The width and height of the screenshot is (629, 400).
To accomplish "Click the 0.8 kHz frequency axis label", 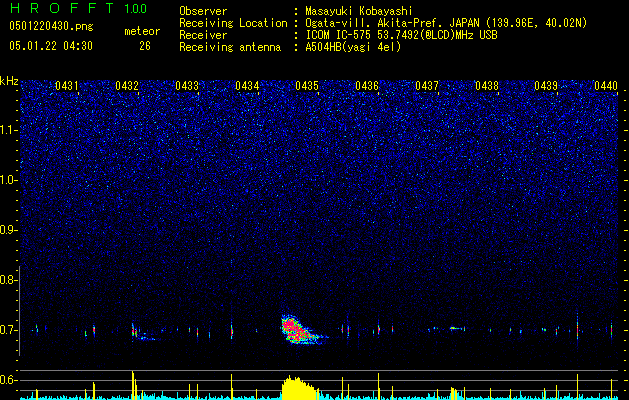I will [8, 280].
